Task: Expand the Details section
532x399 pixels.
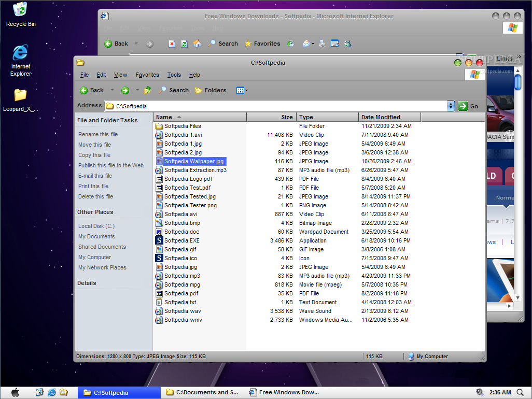Action: [87, 283]
